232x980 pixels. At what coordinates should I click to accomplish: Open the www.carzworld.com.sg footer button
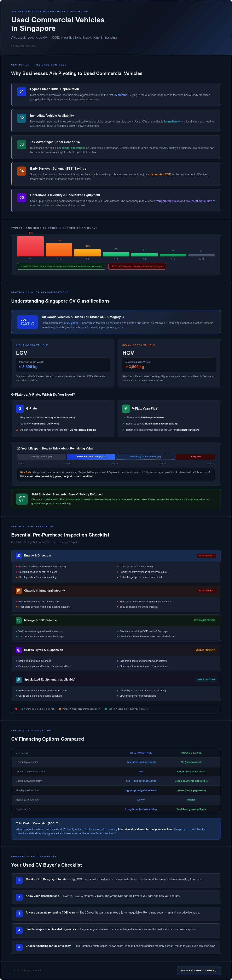pos(199,970)
